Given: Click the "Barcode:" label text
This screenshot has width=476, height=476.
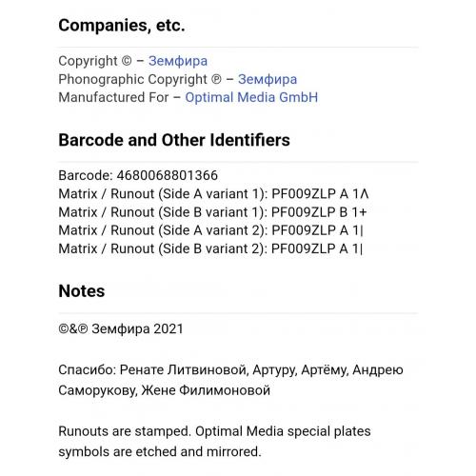Looking at the screenshot, I should pos(86,175).
